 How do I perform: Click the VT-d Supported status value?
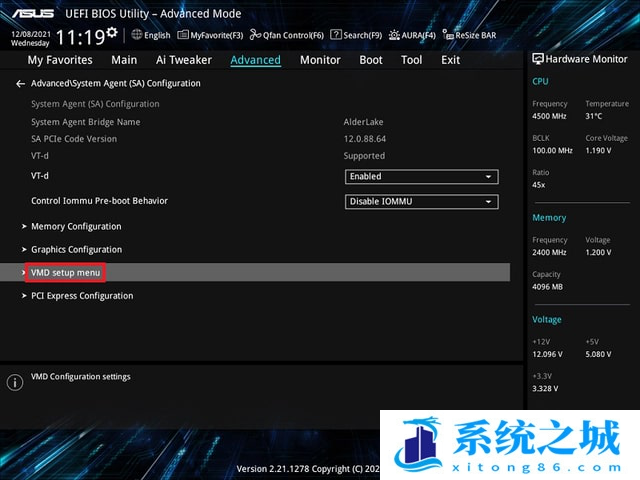[x=364, y=156]
